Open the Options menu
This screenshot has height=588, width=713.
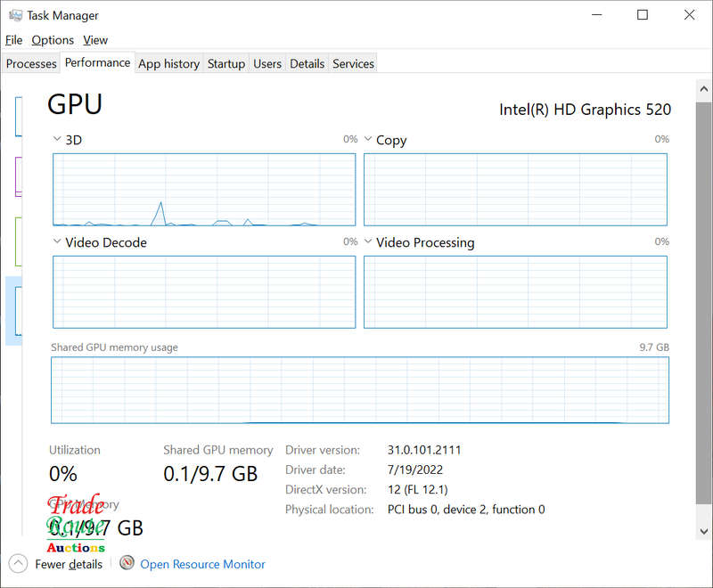pyautogui.click(x=53, y=40)
